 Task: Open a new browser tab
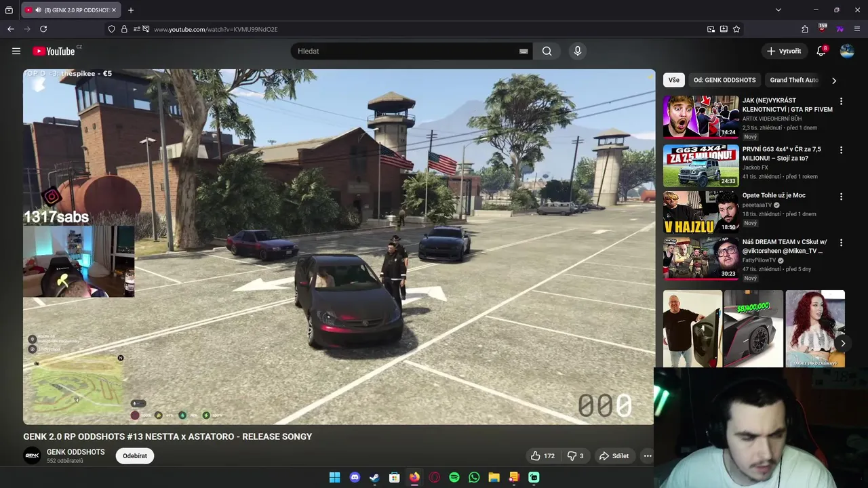point(131,10)
